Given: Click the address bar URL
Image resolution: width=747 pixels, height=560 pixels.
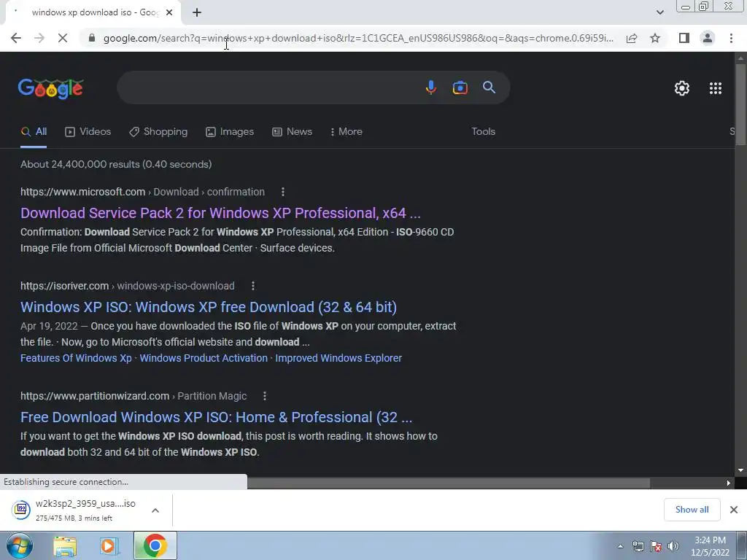Looking at the screenshot, I should pyautogui.click(x=358, y=38).
